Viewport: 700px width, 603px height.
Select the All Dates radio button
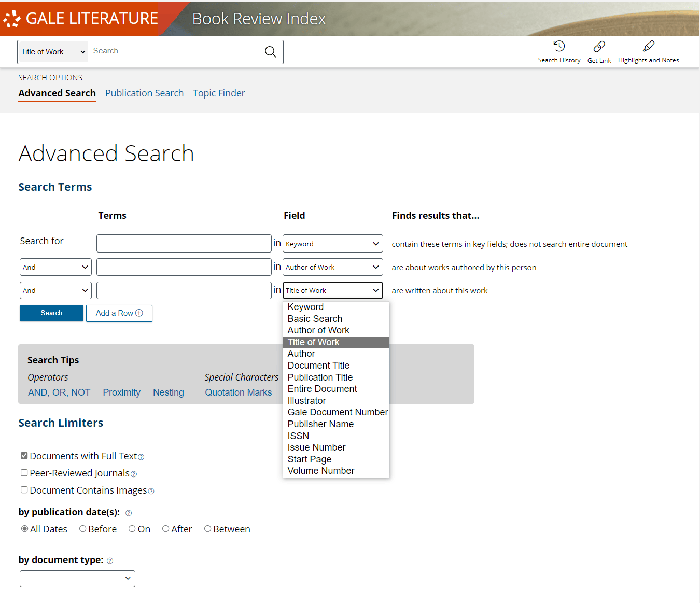[24, 529]
